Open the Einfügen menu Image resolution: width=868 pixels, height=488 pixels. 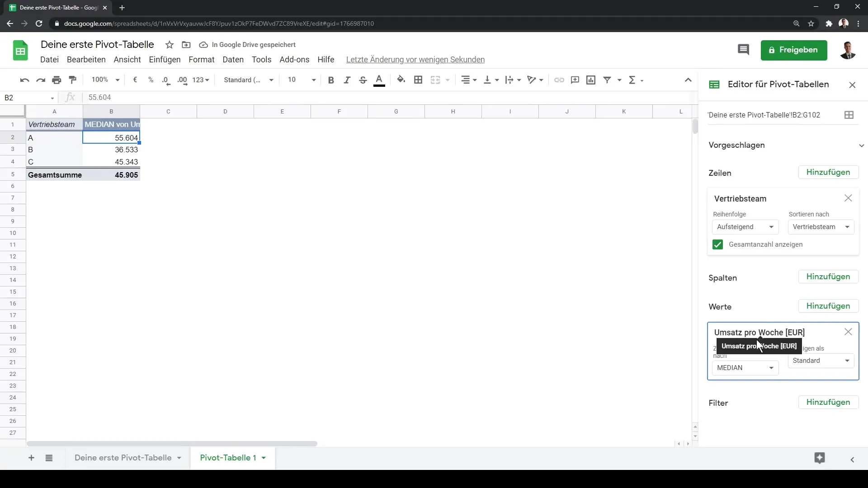(165, 60)
